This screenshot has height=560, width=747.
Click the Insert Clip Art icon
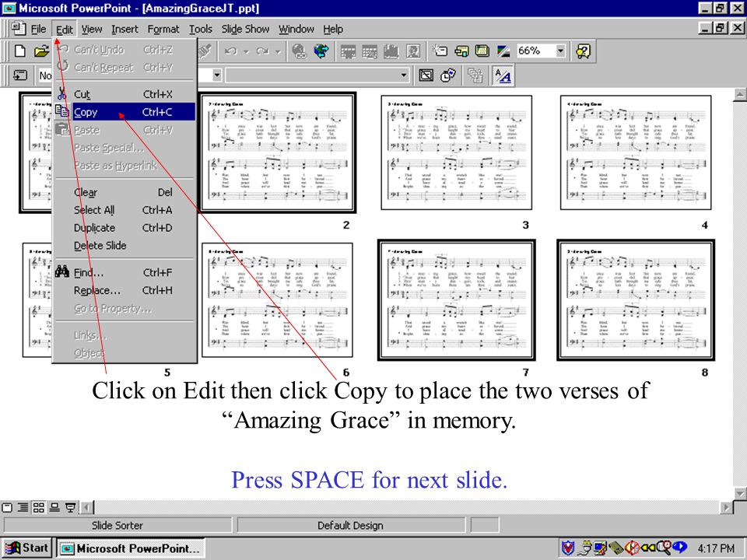pos(413,51)
